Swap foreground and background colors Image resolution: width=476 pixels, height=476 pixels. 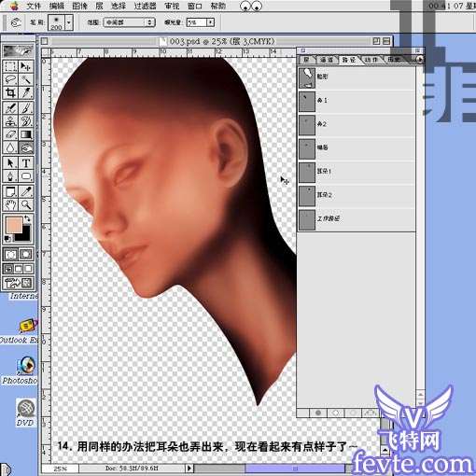pyautogui.click(x=27, y=218)
